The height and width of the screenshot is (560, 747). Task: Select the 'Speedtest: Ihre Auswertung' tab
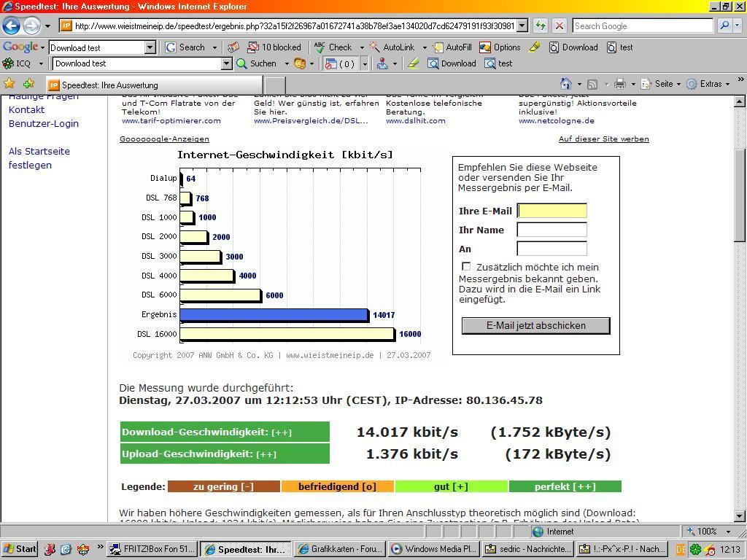tap(154, 85)
